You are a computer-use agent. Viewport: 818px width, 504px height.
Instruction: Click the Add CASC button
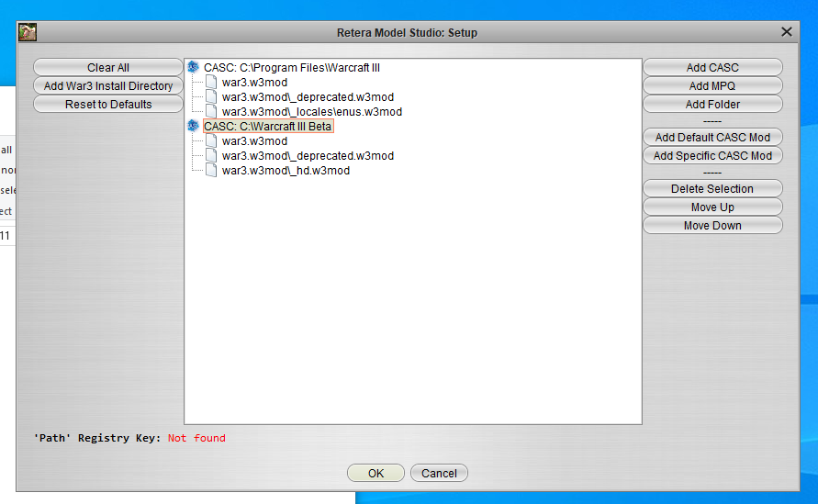point(712,67)
